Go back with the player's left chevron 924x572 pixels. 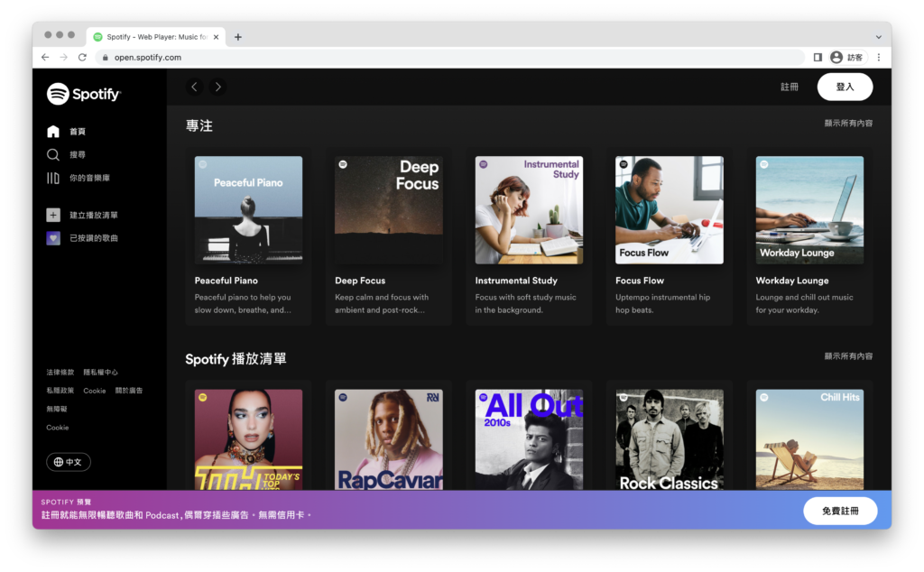click(x=195, y=88)
